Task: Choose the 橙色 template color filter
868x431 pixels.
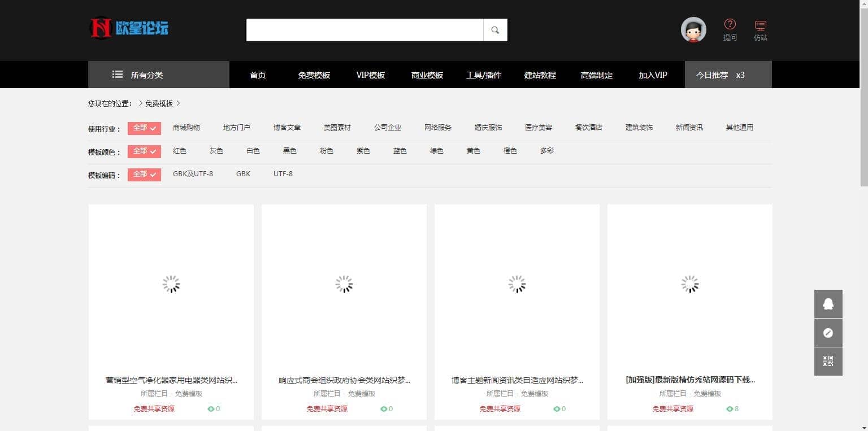Action: click(x=510, y=151)
